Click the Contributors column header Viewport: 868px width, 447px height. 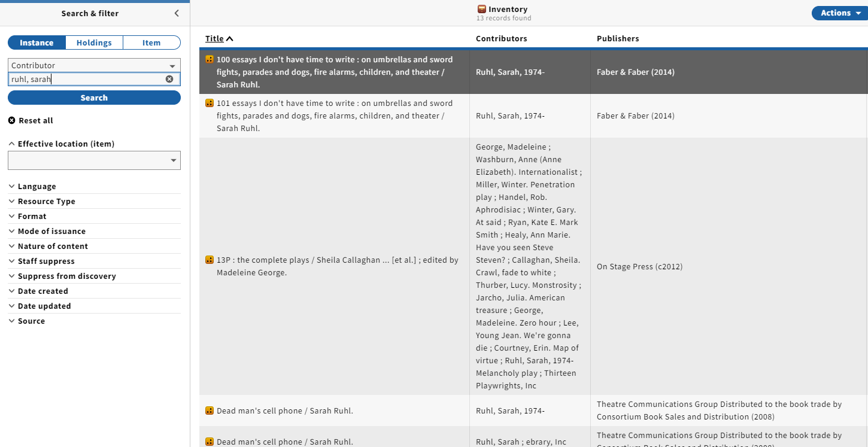click(x=502, y=38)
